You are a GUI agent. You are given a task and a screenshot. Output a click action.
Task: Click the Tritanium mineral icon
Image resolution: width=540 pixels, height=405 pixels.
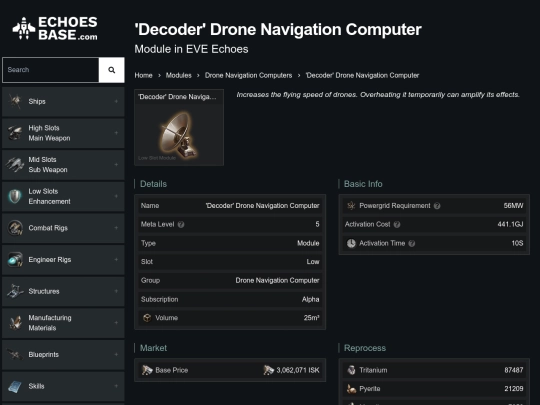351,370
